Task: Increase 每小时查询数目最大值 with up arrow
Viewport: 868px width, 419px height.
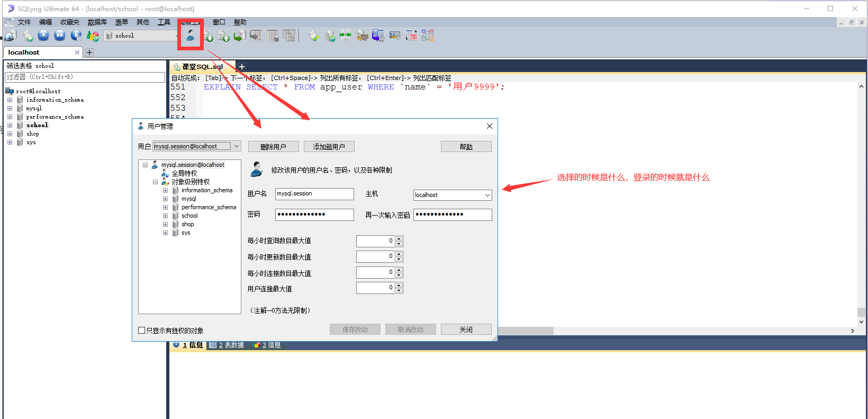Action: (x=399, y=238)
